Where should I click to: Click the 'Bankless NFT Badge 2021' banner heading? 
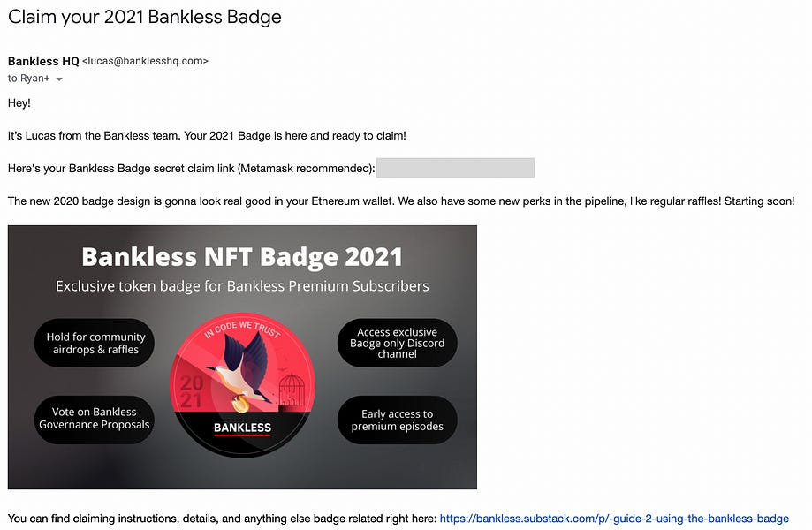point(242,257)
